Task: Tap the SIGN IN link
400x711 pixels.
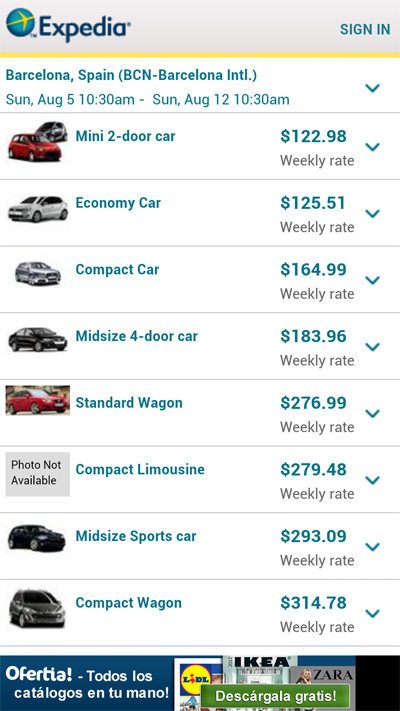Action: point(365,29)
